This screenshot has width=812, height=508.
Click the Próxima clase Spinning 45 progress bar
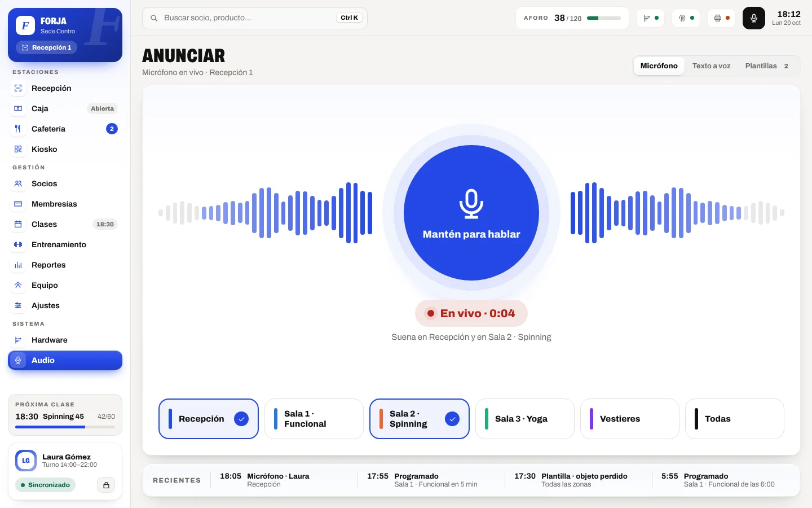65,427
